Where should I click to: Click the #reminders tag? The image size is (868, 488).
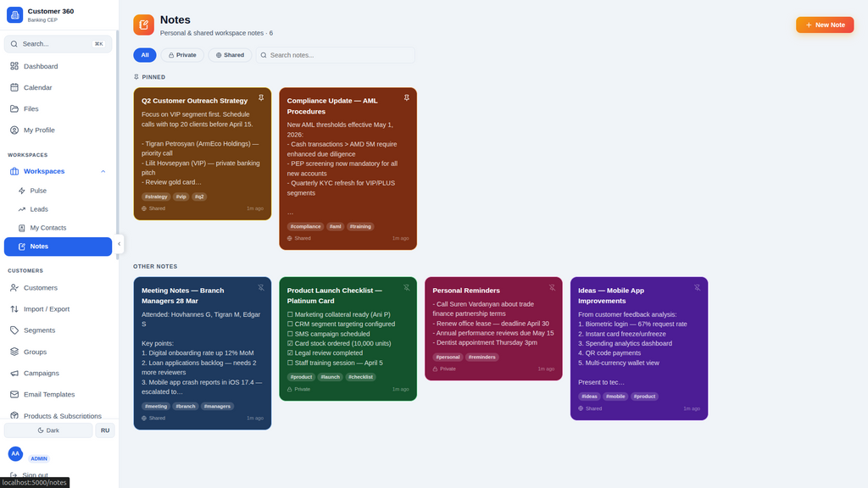point(482,358)
